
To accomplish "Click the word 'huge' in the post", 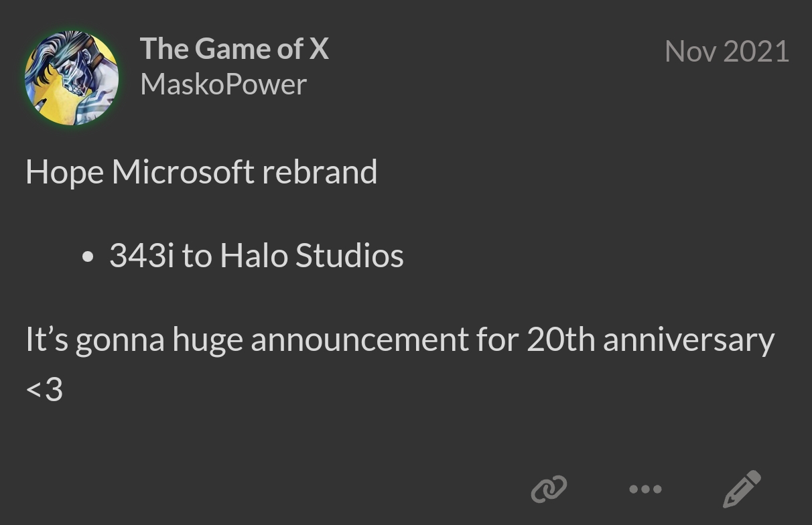I will [x=208, y=341].
